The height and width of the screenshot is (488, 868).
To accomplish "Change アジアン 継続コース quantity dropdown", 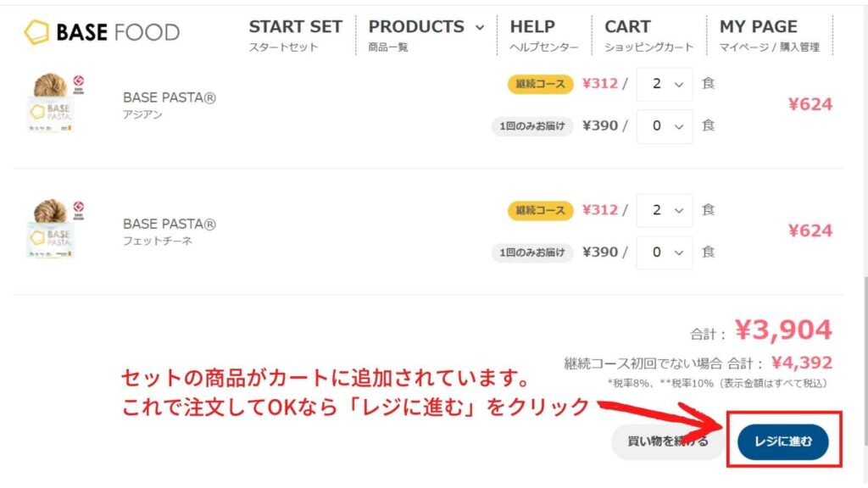I will (x=665, y=84).
